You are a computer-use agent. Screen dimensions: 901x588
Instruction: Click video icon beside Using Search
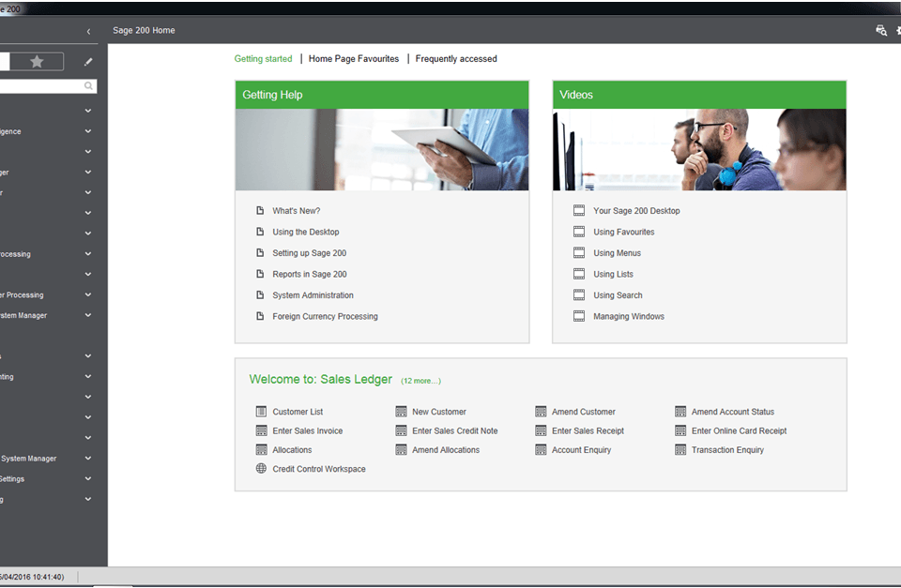point(579,295)
